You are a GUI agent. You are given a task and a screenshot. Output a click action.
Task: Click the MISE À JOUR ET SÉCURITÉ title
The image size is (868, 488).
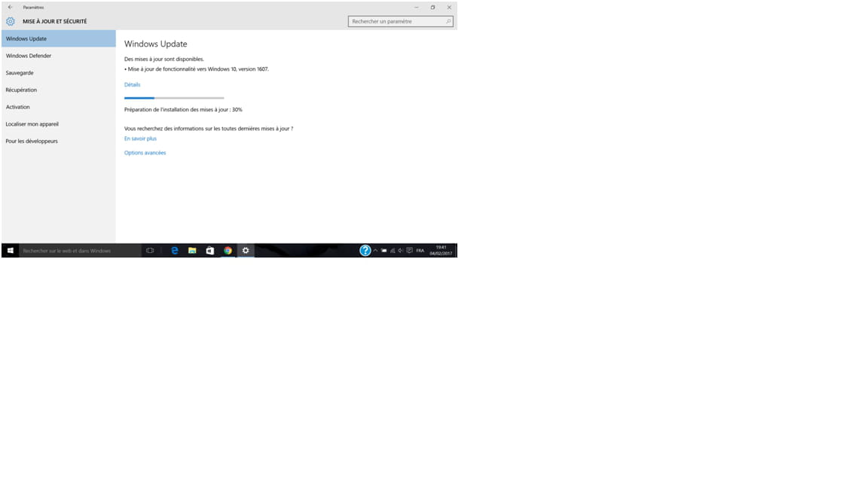55,22
